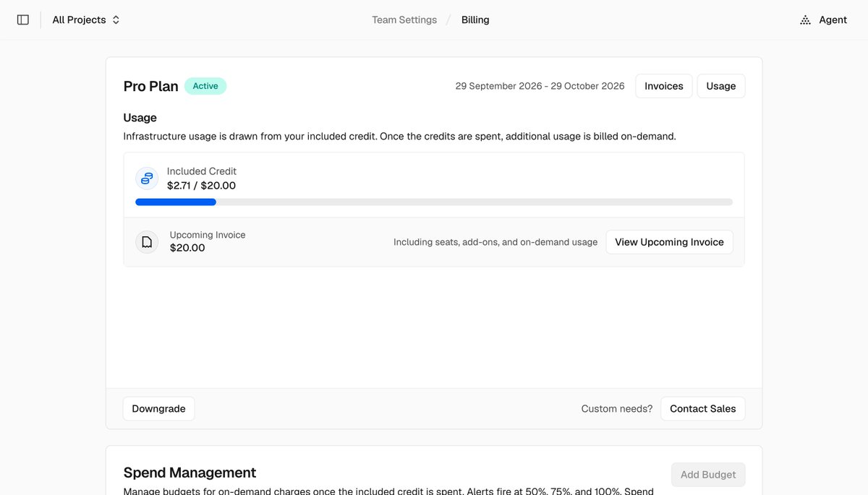Click the Upcoming Invoice label

click(208, 235)
